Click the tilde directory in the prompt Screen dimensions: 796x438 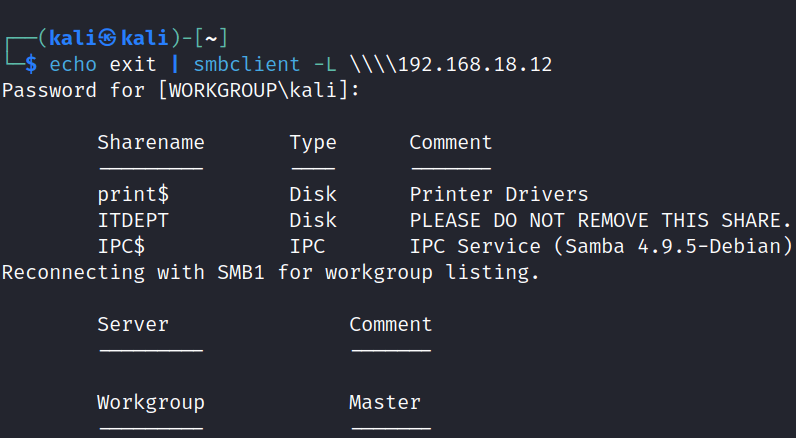coord(211,38)
